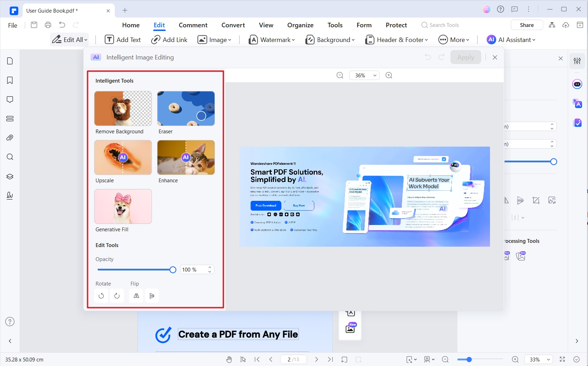Screen dimensions: 588x366
Task: Open the Organize tab
Action: click(x=300, y=25)
